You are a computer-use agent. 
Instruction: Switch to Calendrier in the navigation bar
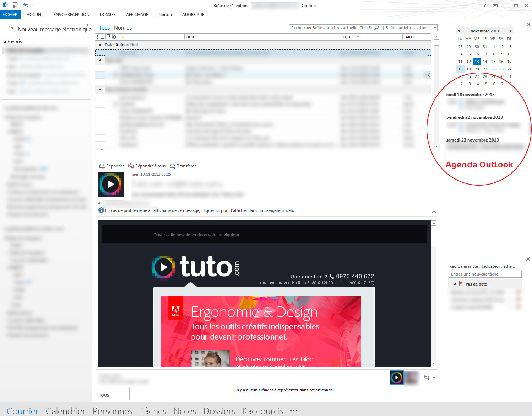click(x=65, y=411)
